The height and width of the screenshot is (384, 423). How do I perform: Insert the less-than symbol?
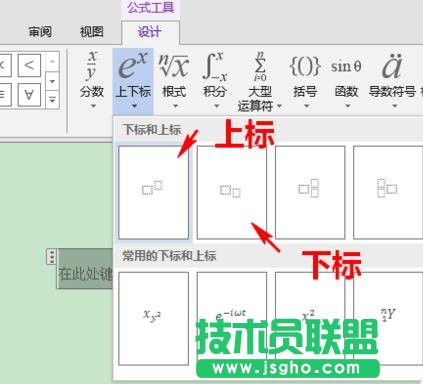click(x=29, y=65)
